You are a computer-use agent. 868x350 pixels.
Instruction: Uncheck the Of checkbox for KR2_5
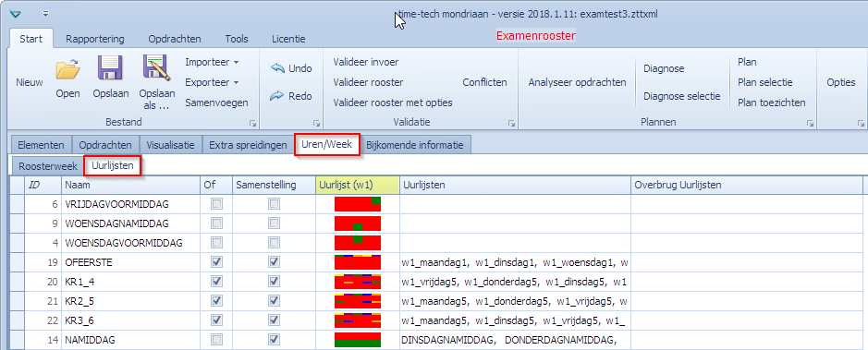[216, 301]
